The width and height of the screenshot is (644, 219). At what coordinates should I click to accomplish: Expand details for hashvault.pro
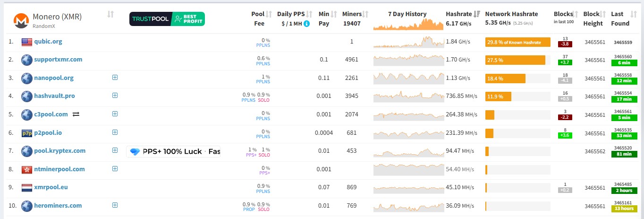[x=115, y=95]
